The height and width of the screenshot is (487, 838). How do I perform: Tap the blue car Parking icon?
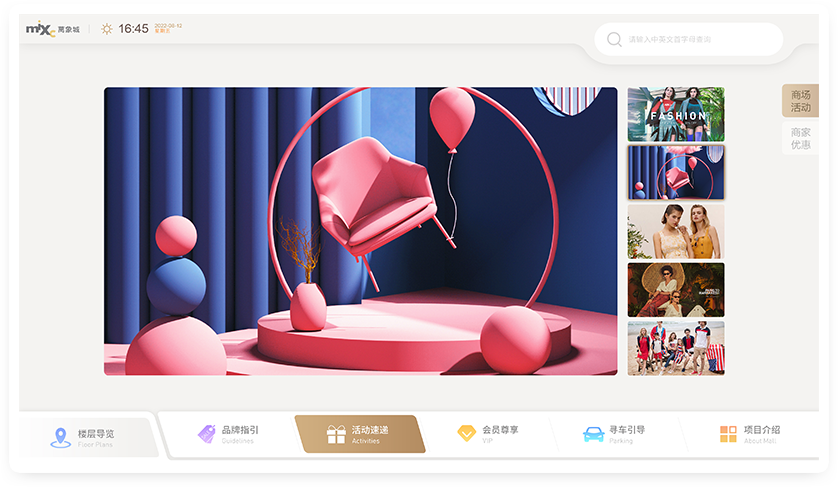(x=593, y=434)
